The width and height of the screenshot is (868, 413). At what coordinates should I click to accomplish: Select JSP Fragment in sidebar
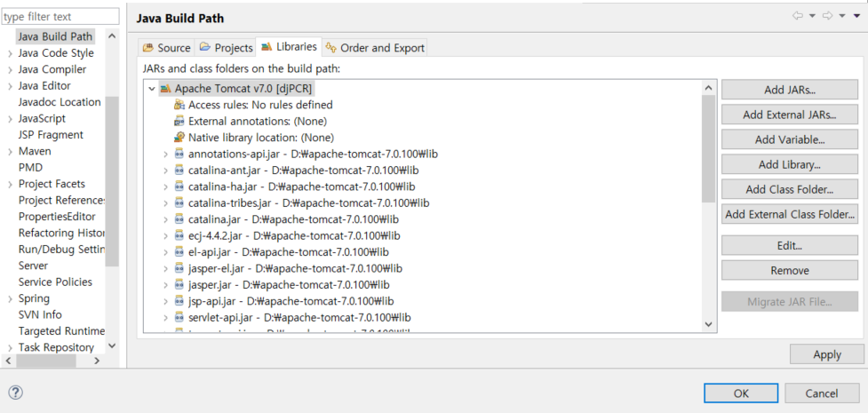click(x=51, y=135)
